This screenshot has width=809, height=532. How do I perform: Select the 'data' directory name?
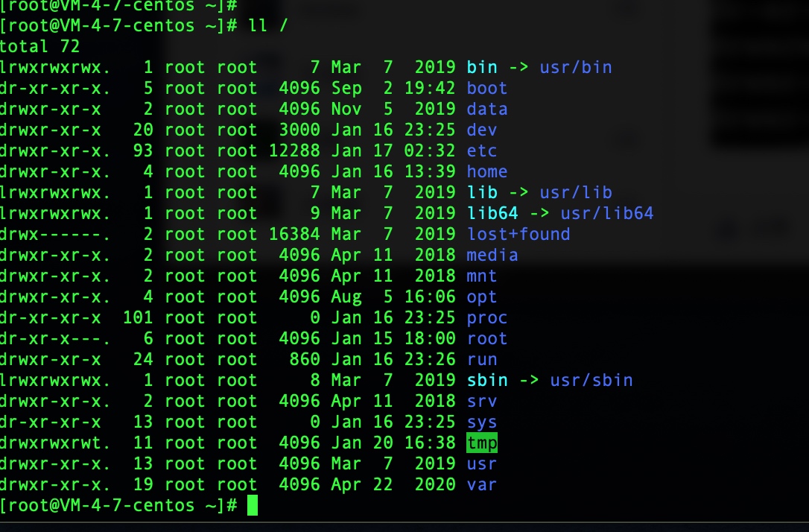coord(487,109)
